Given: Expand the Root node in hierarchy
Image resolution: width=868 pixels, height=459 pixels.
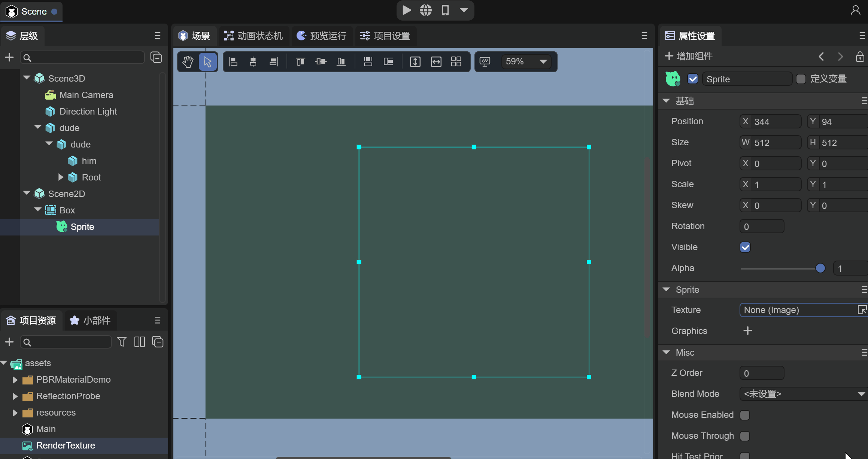Looking at the screenshot, I should click(61, 177).
